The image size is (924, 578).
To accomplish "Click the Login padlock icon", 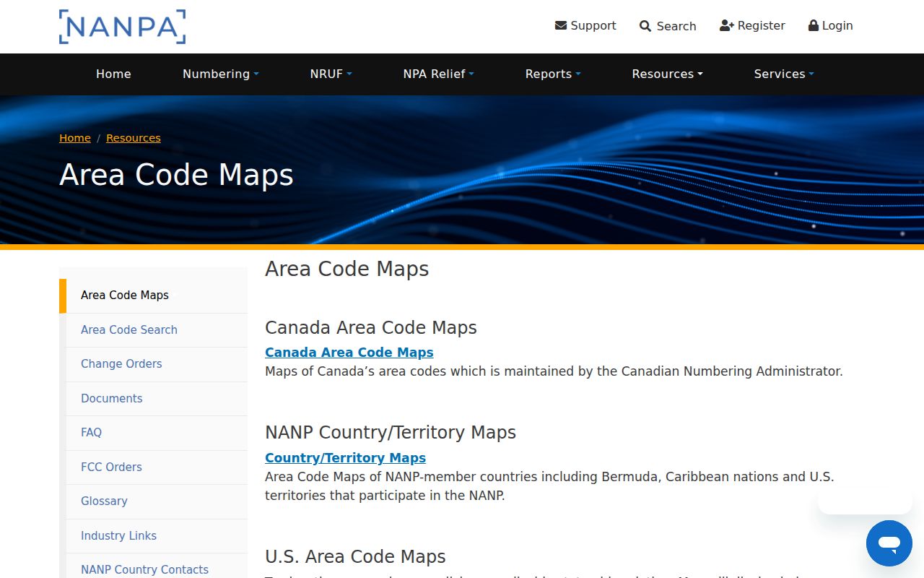I will [x=814, y=25].
